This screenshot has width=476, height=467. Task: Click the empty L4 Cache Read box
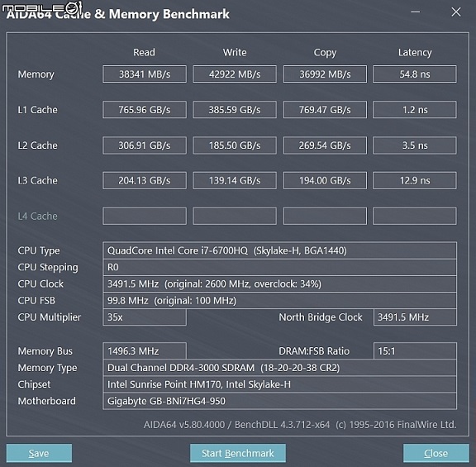[x=145, y=217]
